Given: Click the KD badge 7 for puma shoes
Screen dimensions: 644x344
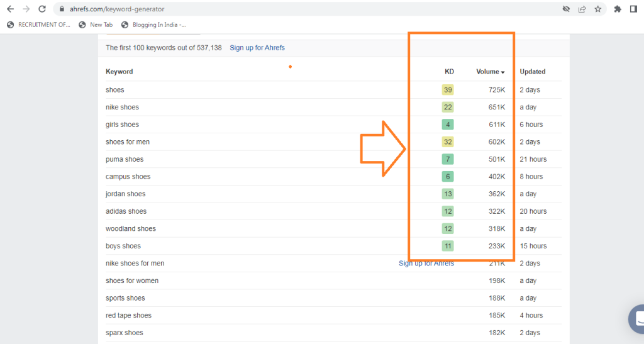Looking at the screenshot, I should (448, 159).
